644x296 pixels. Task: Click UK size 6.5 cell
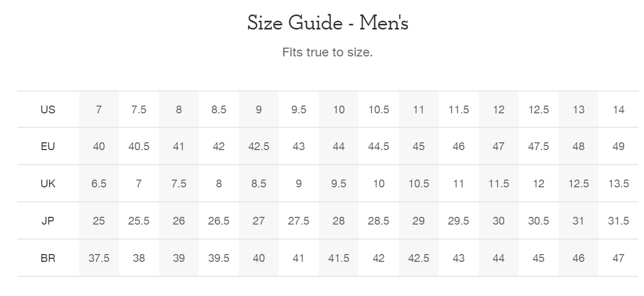coord(99,184)
